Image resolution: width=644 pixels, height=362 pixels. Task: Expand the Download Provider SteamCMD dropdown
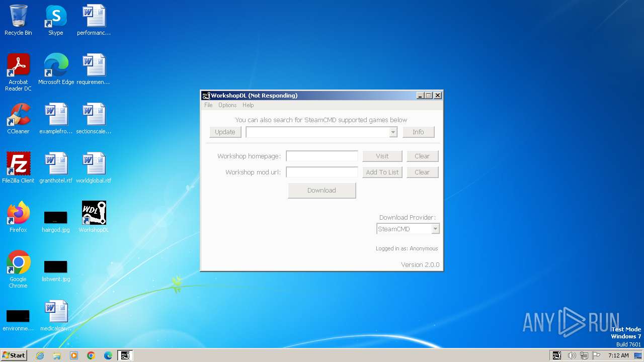click(x=436, y=229)
